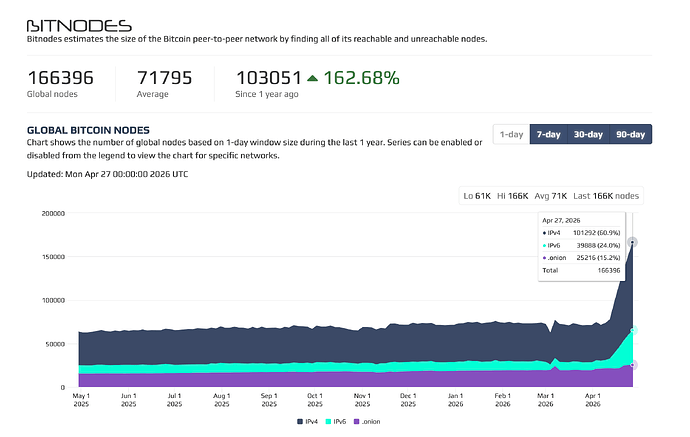The height and width of the screenshot is (437, 690).
Task: Switch to the 7-day window
Action: pyautogui.click(x=549, y=134)
